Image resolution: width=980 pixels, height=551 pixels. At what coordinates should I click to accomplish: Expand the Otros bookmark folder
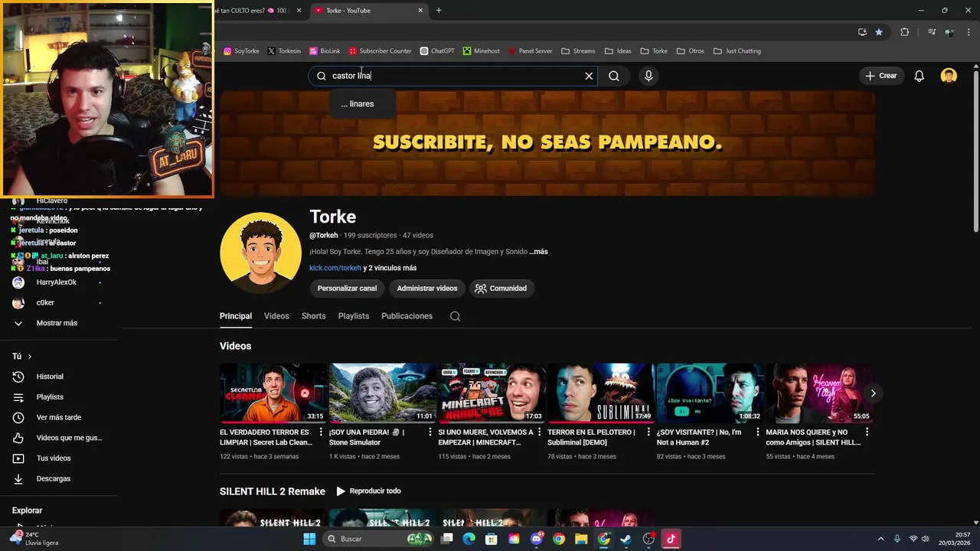tap(690, 51)
